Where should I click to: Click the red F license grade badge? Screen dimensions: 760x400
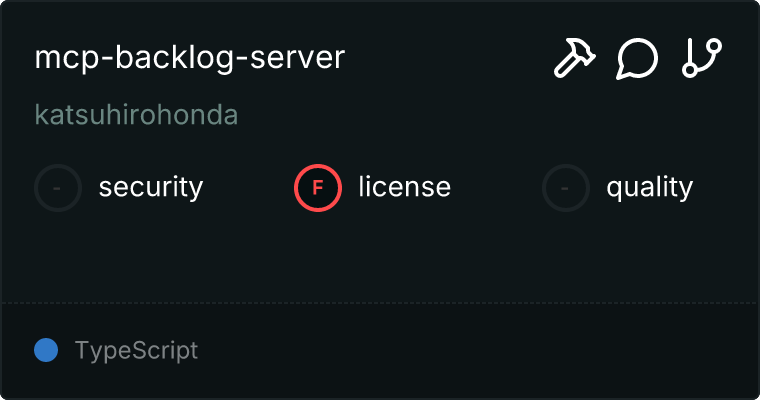[318, 187]
